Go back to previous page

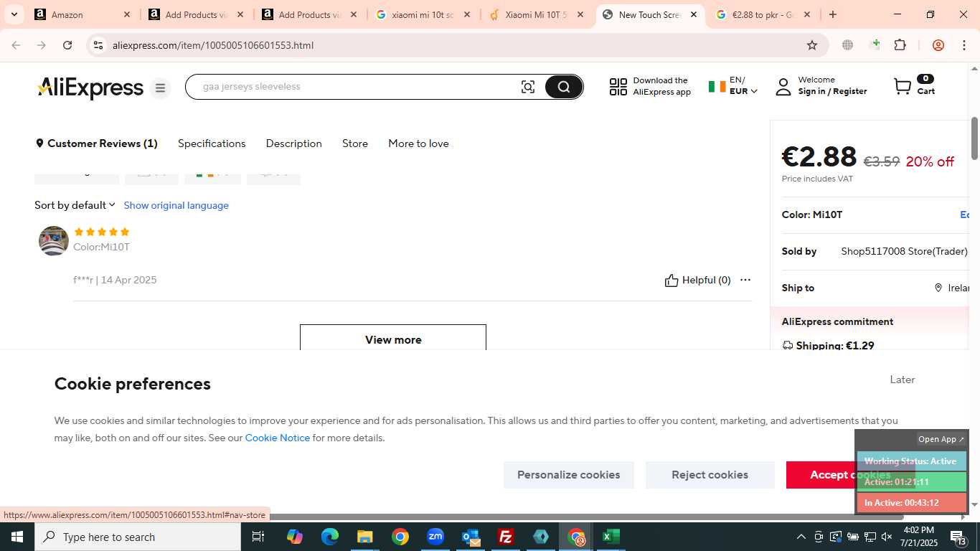[x=16, y=45]
